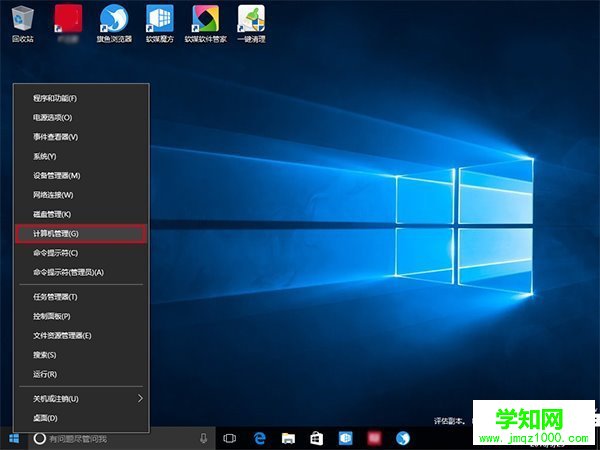Open Task View from the taskbar
The image size is (600, 450).
[x=229, y=439]
